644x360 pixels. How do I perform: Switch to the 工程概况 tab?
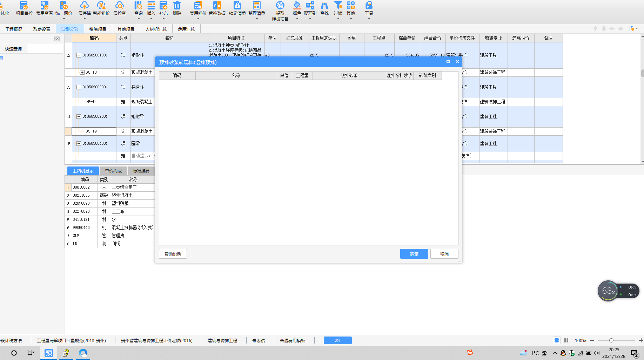pyautogui.click(x=14, y=29)
